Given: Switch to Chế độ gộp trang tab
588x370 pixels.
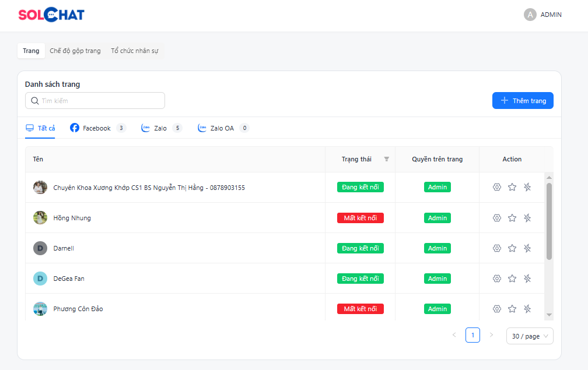Looking at the screenshot, I should click(75, 51).
